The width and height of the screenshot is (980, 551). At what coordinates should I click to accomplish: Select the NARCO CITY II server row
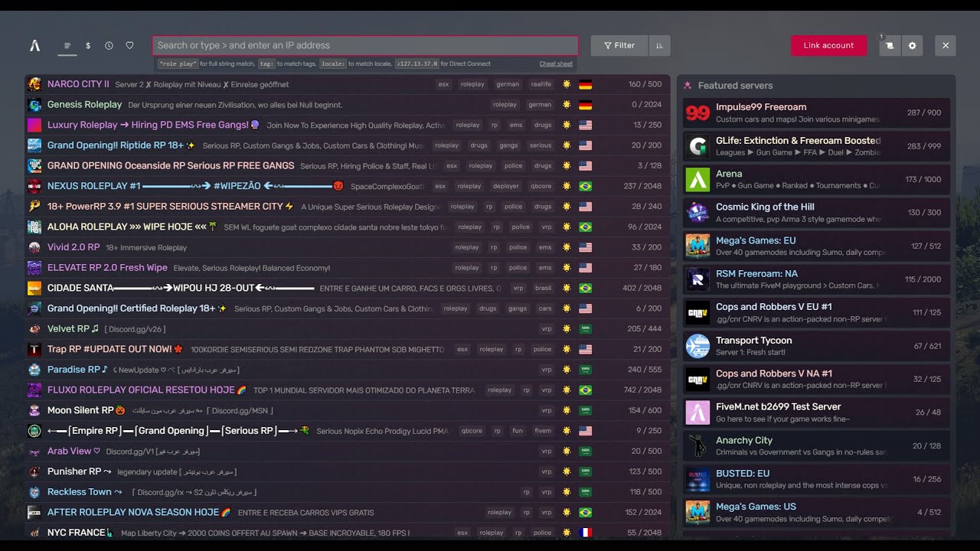[348, 84]
